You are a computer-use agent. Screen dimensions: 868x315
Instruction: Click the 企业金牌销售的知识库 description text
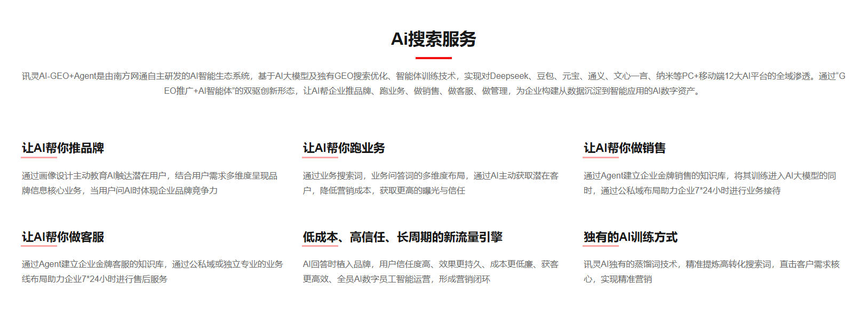710,183
